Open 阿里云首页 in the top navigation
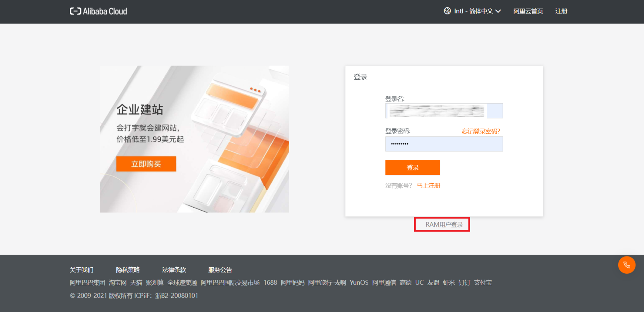The height and width of the screenshot is (312, 644). point(528,11)
